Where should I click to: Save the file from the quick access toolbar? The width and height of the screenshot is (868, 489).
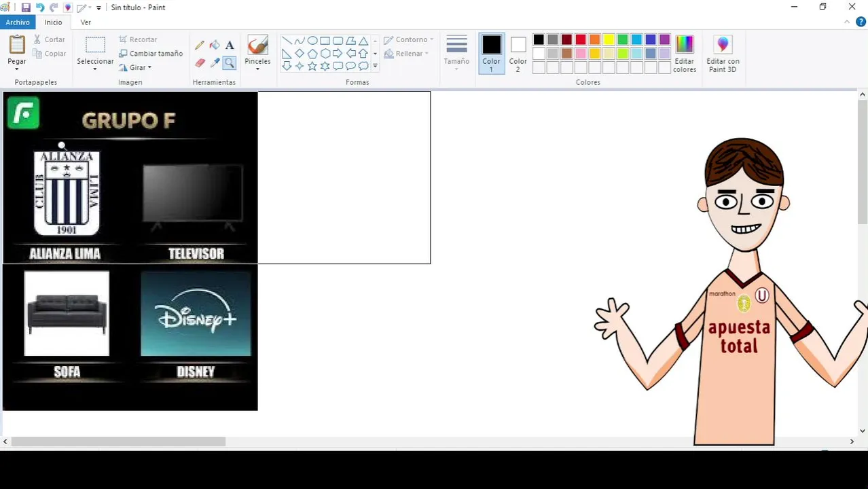[x=26, y=7]
